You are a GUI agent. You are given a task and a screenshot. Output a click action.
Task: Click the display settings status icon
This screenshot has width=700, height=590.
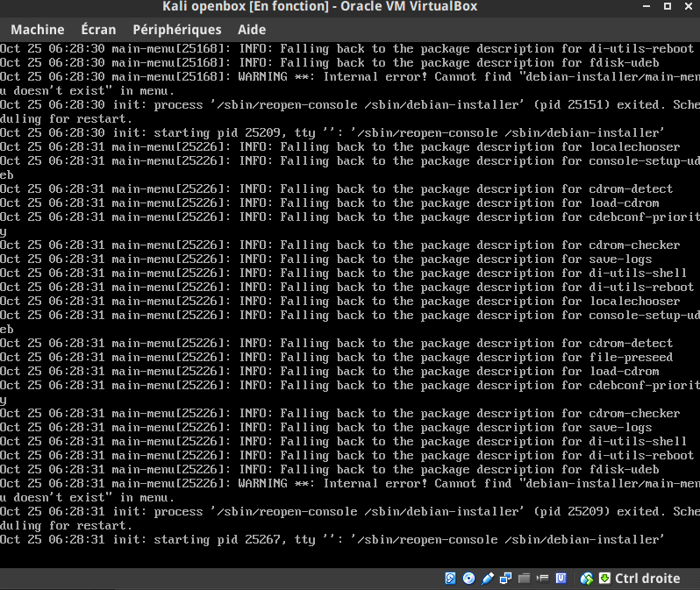543,579
